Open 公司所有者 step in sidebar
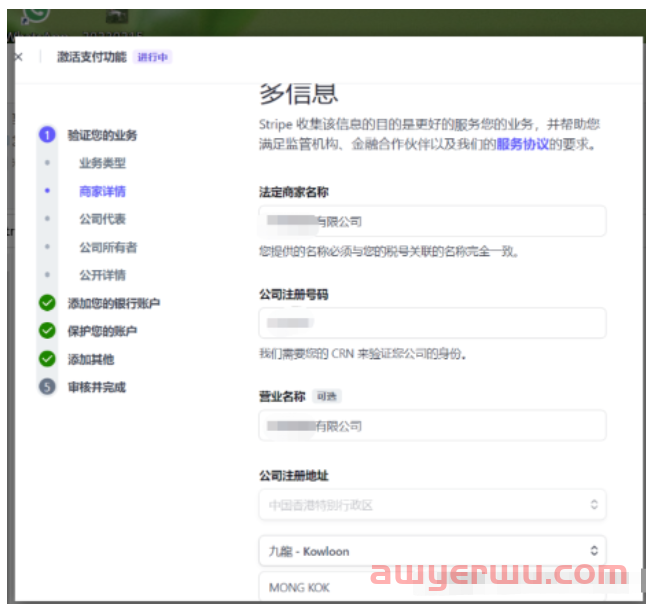Viewport: 646px width, 604px height. click(x=108, y=247)
